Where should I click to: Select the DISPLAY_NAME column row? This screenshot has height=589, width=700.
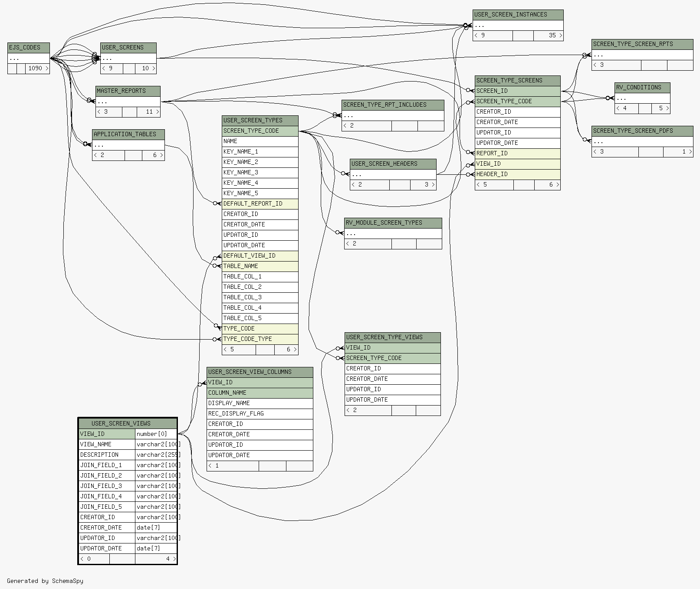(260, 403)
